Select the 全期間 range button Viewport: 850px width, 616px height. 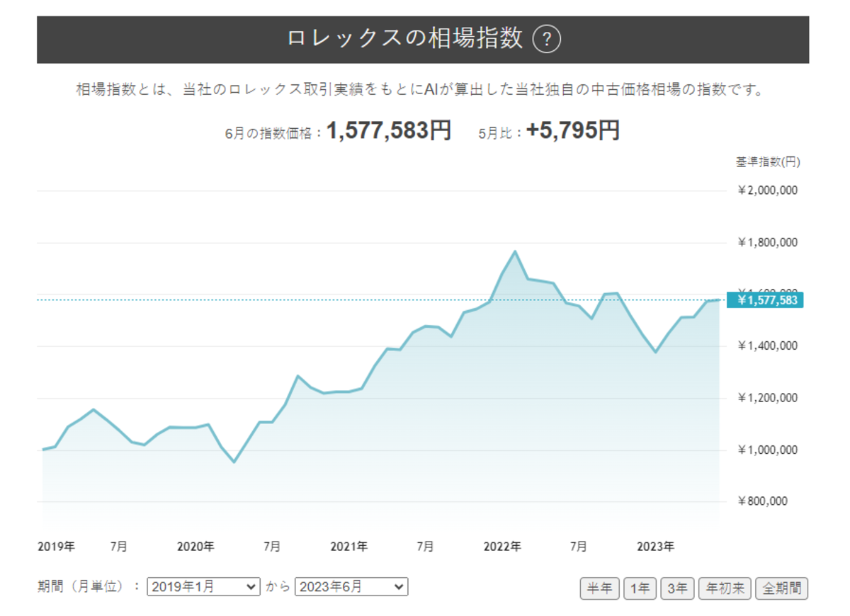[x=782, y=588]
